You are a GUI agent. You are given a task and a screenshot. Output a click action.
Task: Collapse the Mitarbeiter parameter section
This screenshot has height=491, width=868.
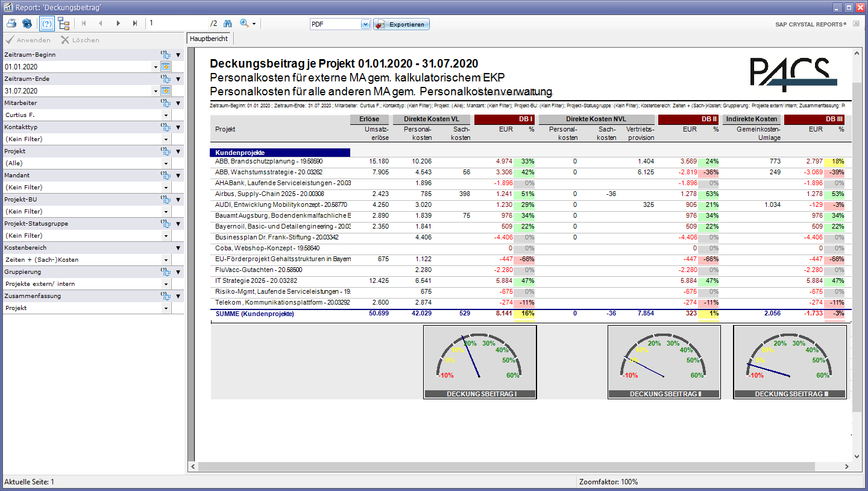[x=178, y=103]
